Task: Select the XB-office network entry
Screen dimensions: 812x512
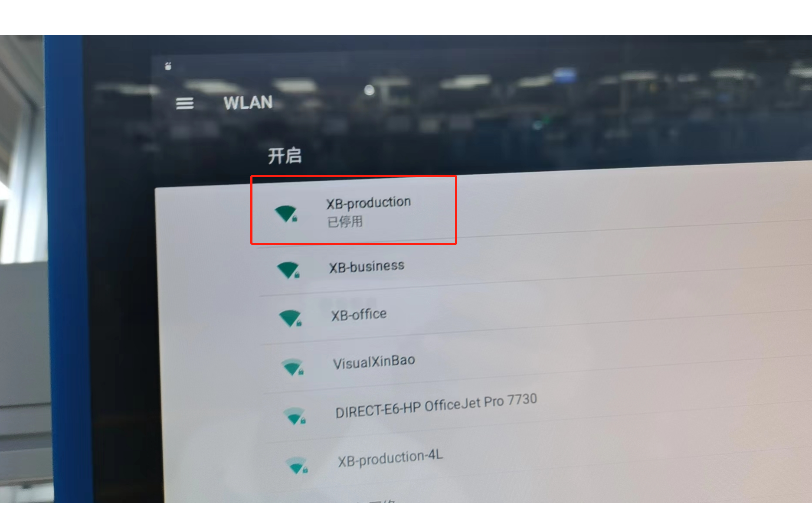Action: [359, 314]
